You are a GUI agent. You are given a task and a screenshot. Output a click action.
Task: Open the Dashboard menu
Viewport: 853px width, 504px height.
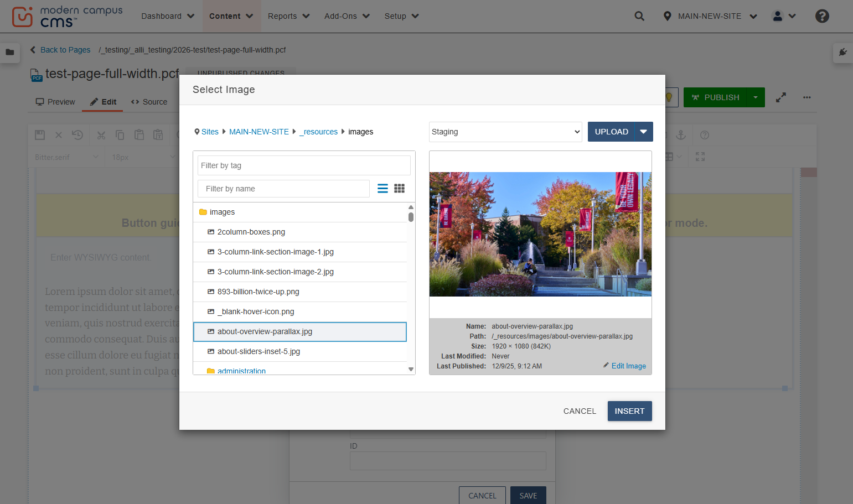pos(168,16)
